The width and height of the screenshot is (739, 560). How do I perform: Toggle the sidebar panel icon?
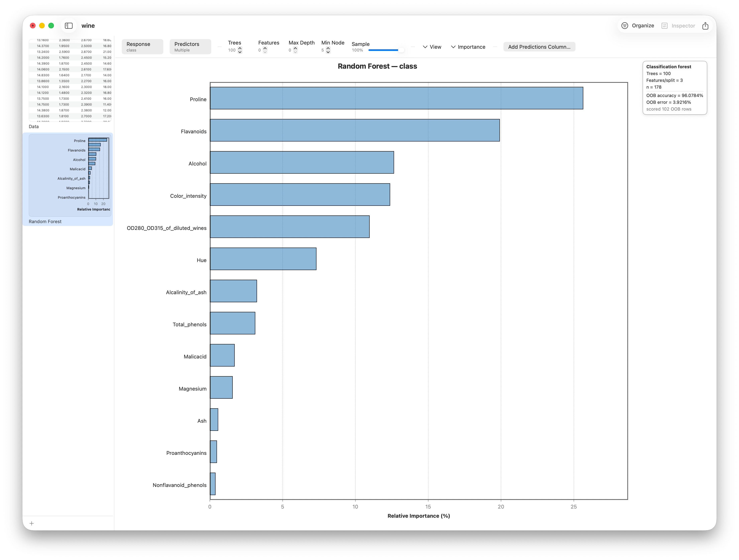pos(69,26)
